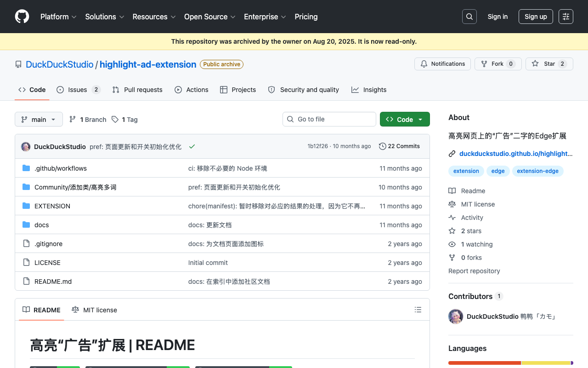Click the Go to file search field
Image resolution: width=588 pixels, height=368 pixels.
(x=329, y=119)
